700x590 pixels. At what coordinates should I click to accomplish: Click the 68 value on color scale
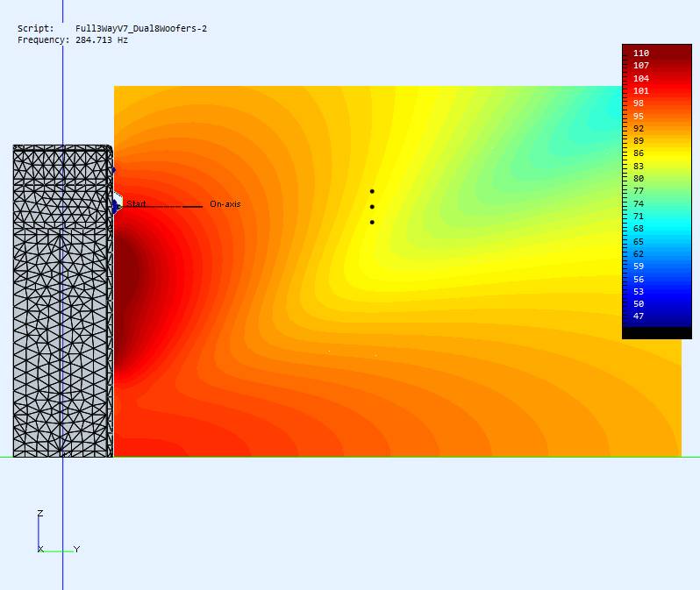[x=639, y=229]
